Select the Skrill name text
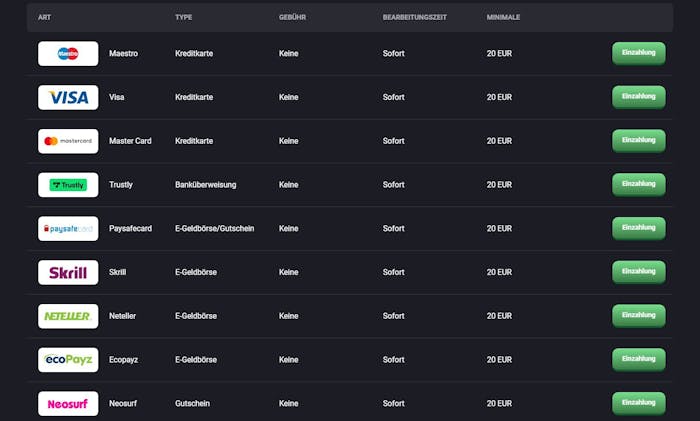 pos(117,272)
